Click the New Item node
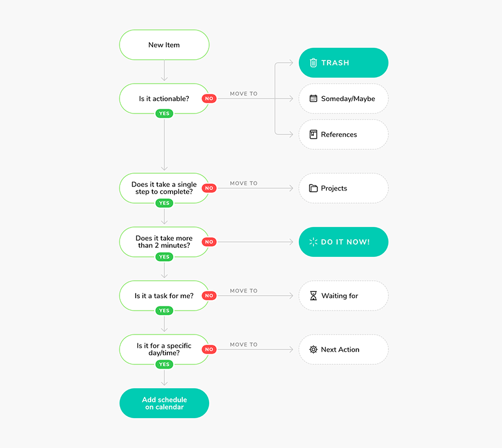Viewport: 502px width, 448px height. (x=164, y=45)
